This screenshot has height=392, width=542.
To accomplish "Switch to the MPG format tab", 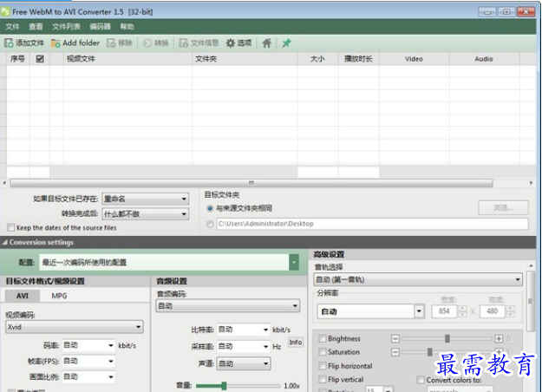I will (x=59, y=296).
